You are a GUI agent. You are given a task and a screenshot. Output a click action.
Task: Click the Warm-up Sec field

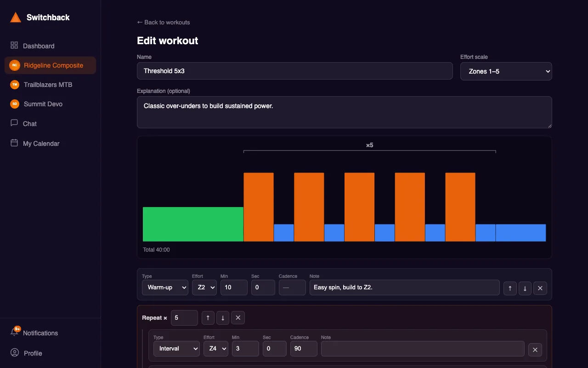263,287
